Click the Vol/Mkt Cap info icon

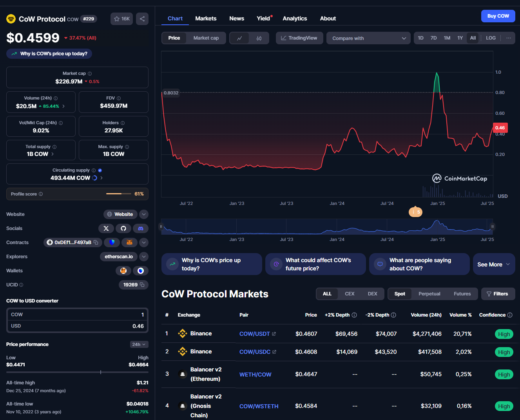61,123
